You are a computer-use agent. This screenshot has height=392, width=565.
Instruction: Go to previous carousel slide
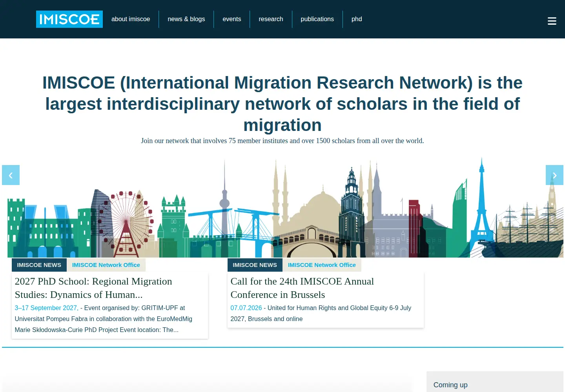point(11,175)
